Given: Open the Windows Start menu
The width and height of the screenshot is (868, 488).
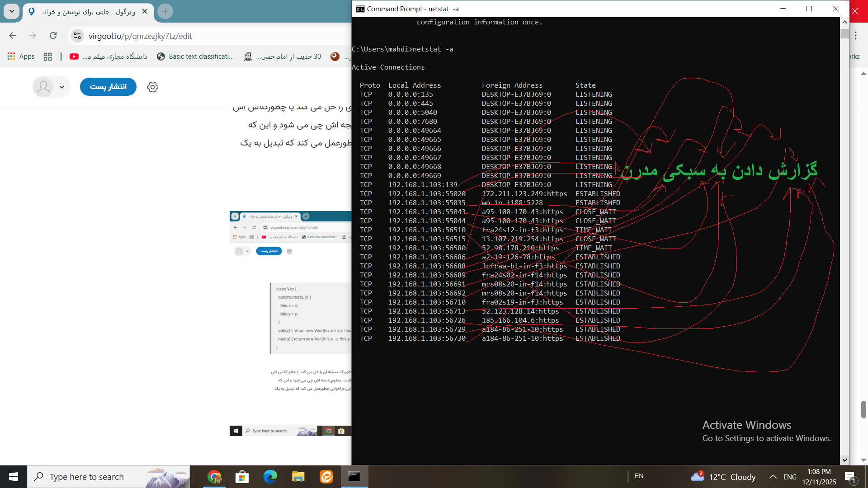Looking at the screenshot, I should (x=14, y=477).
